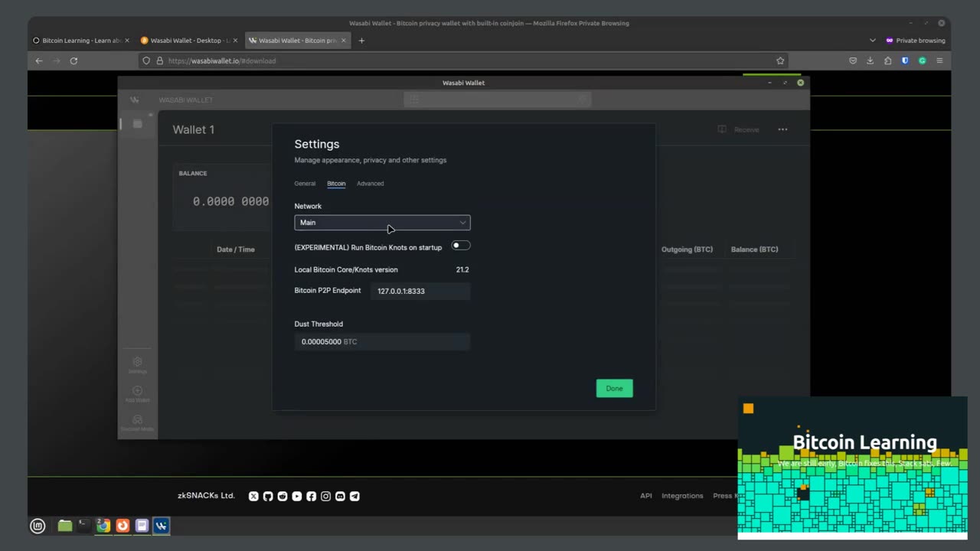Edit the Bitcoin P2P Endpoint field
The height and width of the screenshot is (551, 980).
click(x=420, y=291)
